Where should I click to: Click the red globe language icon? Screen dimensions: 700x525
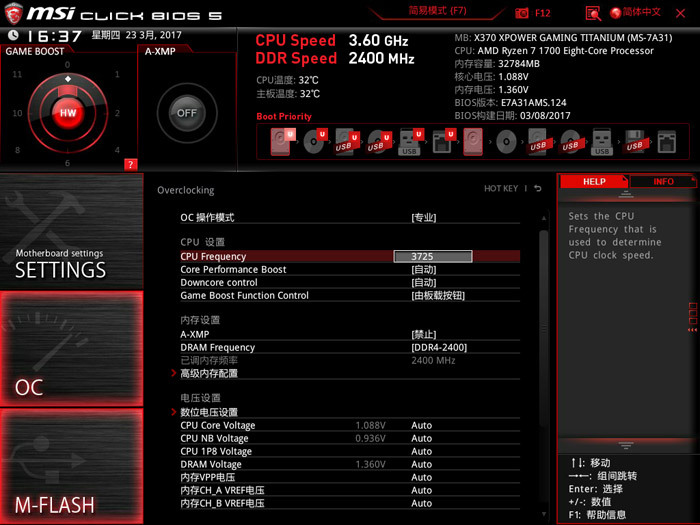click(616, 12)
